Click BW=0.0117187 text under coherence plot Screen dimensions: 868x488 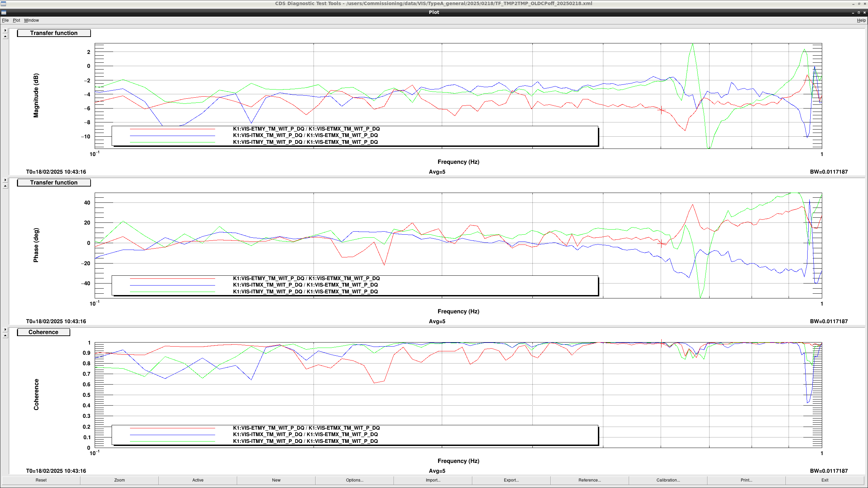(829, 471)
